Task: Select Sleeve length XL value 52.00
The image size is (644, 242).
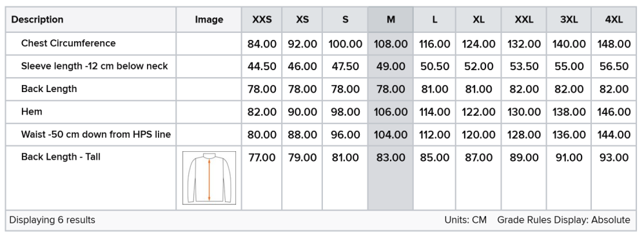Action: pyautogui.click(x=478, y=66)
